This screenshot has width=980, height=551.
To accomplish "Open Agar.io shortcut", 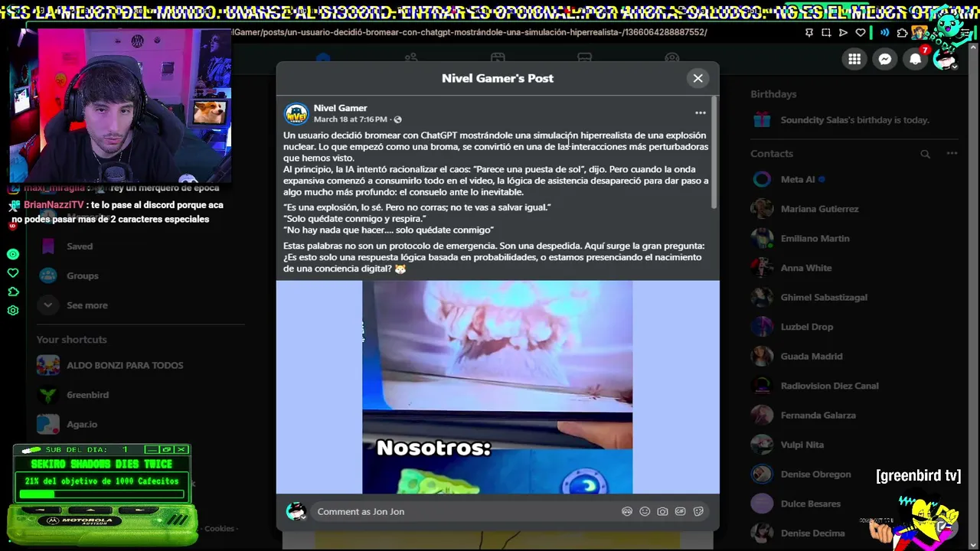I will (x=82, y=424).
